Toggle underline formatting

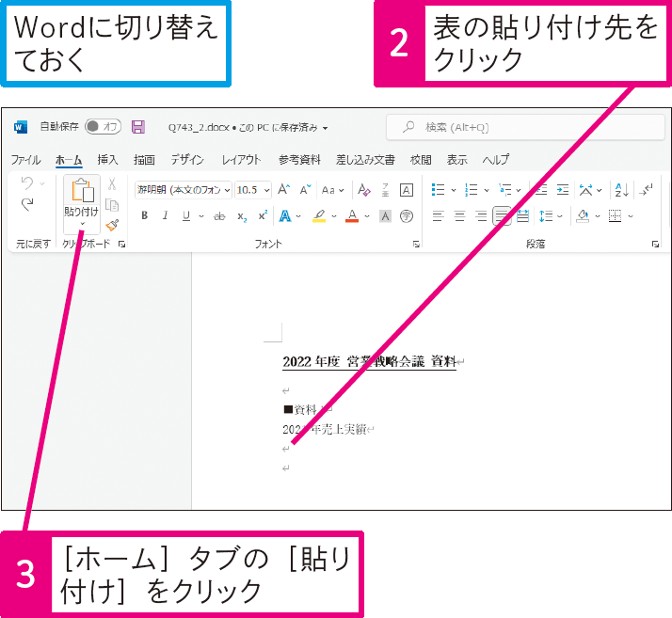point(186,215)
